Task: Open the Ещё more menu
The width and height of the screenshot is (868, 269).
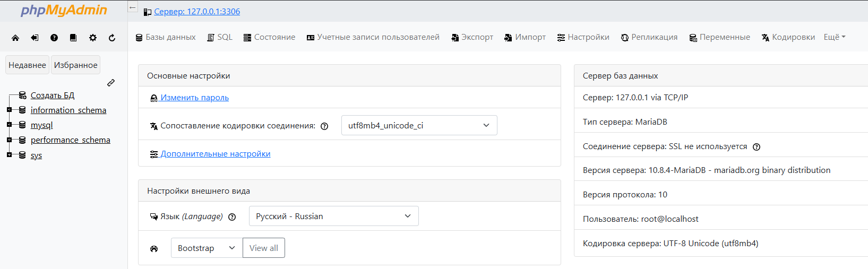Action: click(x=835, y=37)
